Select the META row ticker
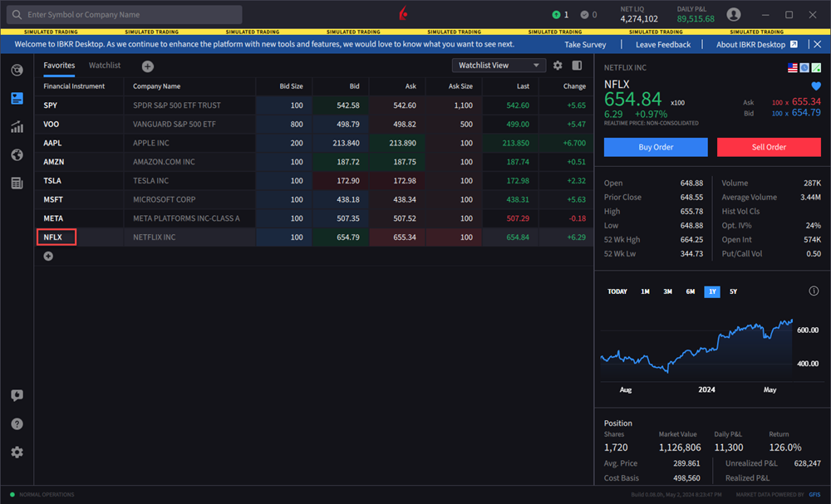 pos(53,218)
